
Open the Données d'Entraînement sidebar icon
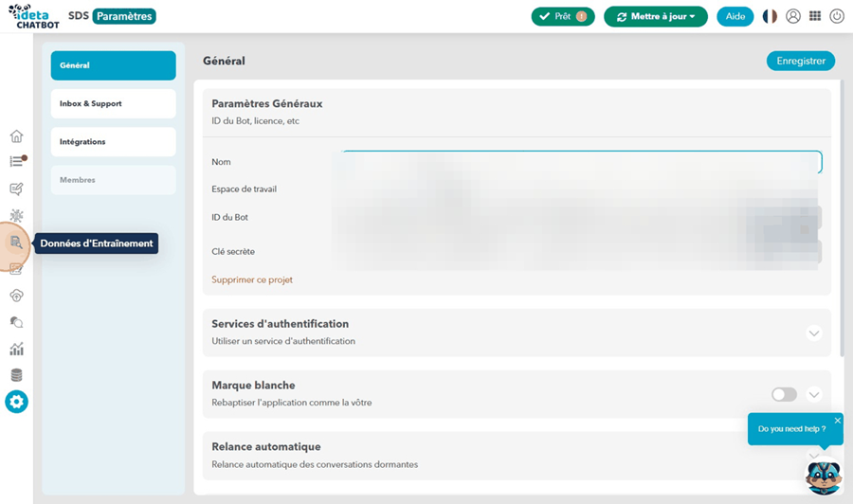click(16, 243)
